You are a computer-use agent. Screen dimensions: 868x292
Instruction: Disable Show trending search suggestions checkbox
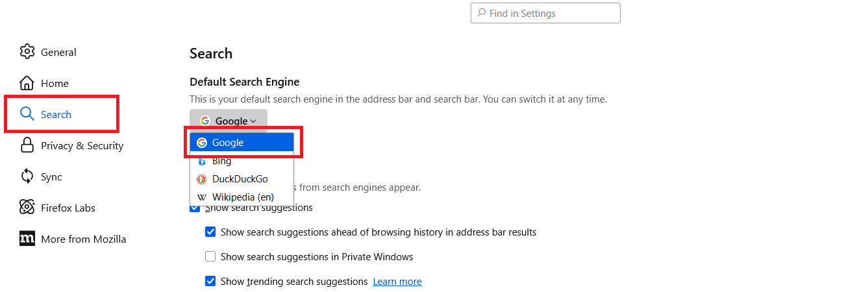pos(210,281)
